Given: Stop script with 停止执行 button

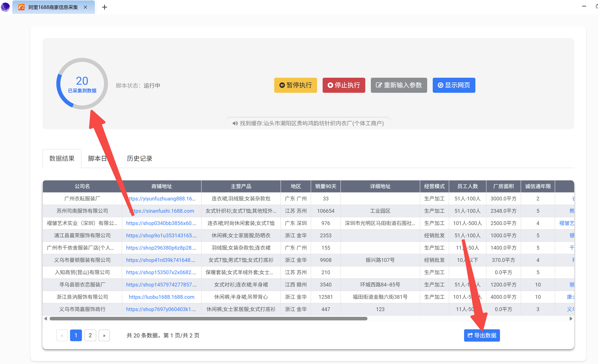Looking at the screenshot, I should tap(344, 85).
